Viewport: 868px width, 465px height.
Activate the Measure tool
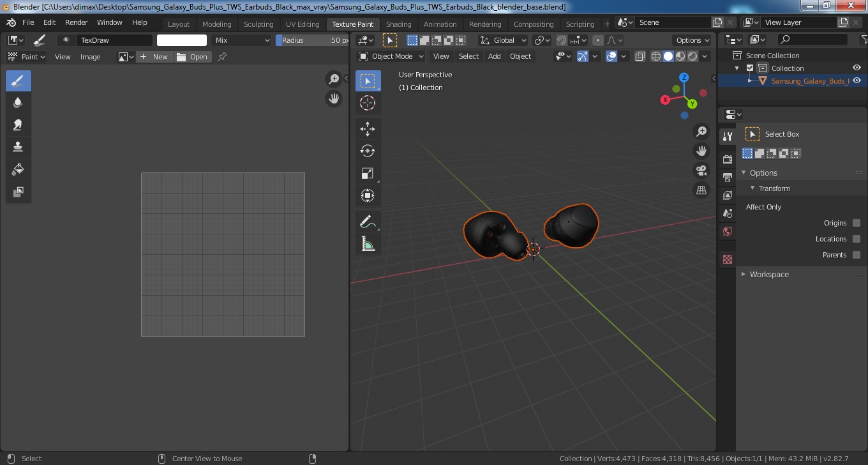tap(368, 244)
